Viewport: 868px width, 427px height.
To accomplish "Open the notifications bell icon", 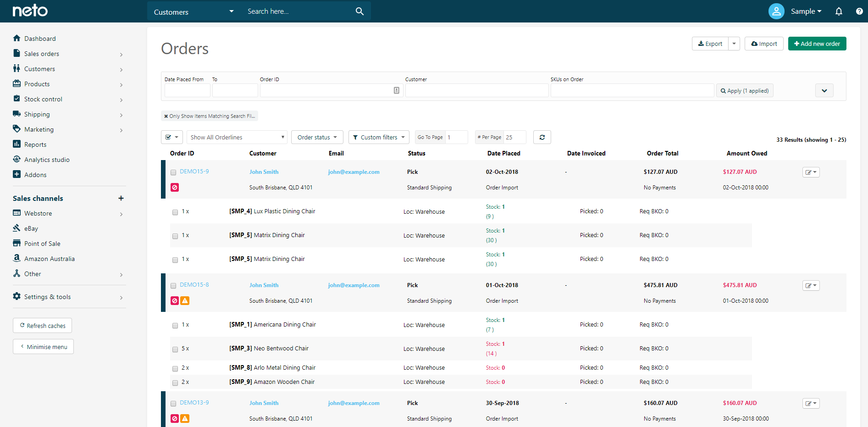I will point(839,11).
